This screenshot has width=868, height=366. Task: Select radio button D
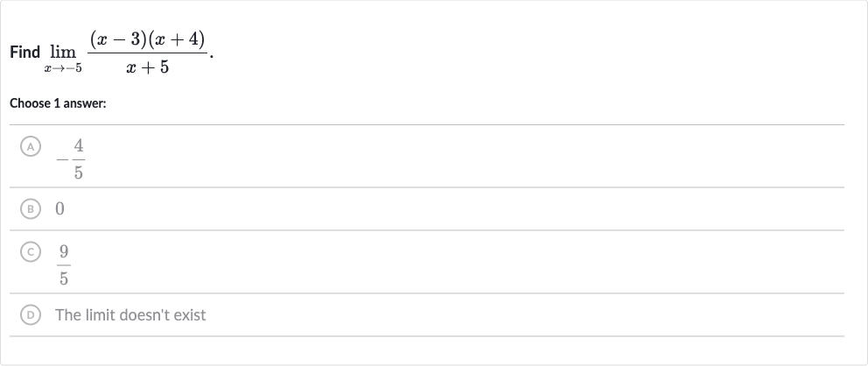pos(31,315)
